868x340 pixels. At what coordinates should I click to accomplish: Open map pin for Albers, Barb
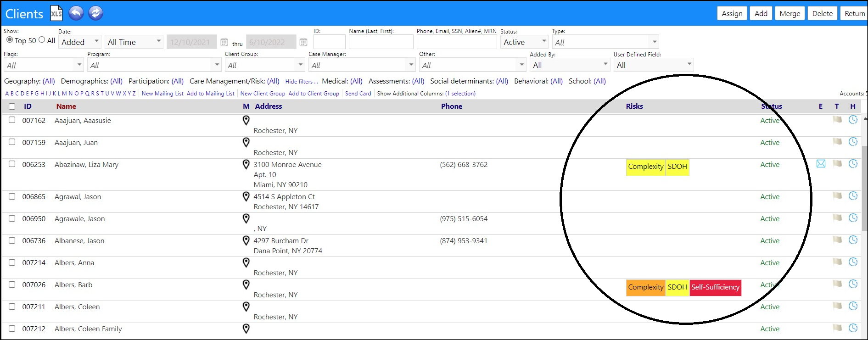(246, 285)
